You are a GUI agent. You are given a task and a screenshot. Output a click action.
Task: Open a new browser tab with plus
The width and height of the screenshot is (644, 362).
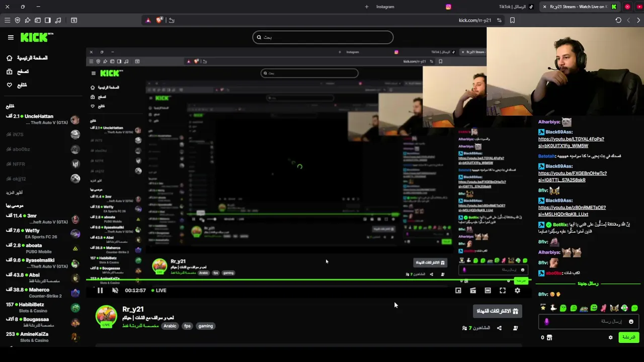(x=367, y=7)
